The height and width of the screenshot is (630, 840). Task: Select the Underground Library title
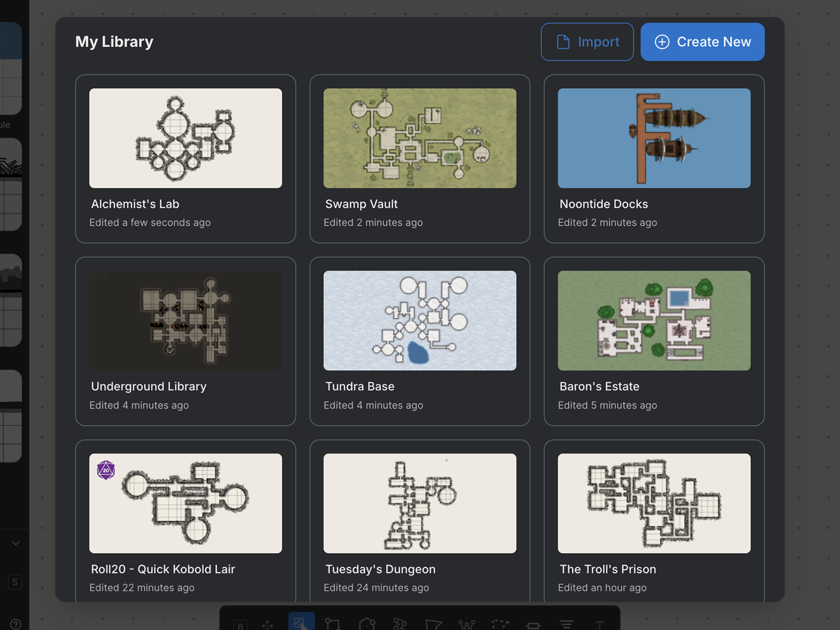point(149,386)
